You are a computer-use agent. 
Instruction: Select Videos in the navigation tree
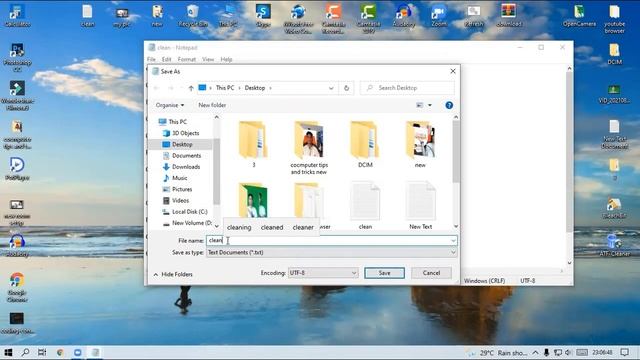180,200
